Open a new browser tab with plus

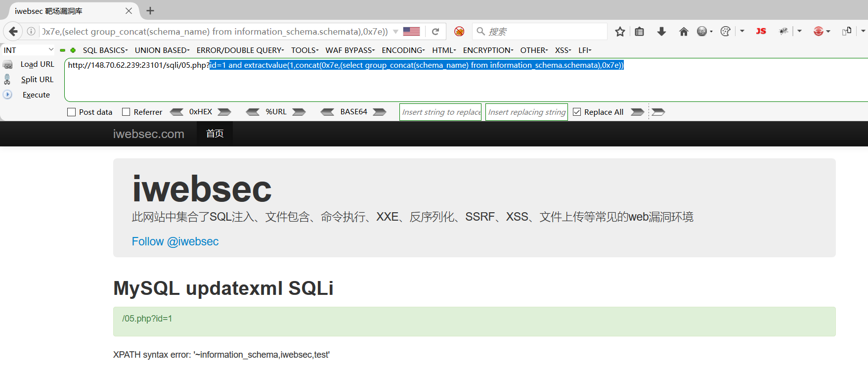click(150, 10)
